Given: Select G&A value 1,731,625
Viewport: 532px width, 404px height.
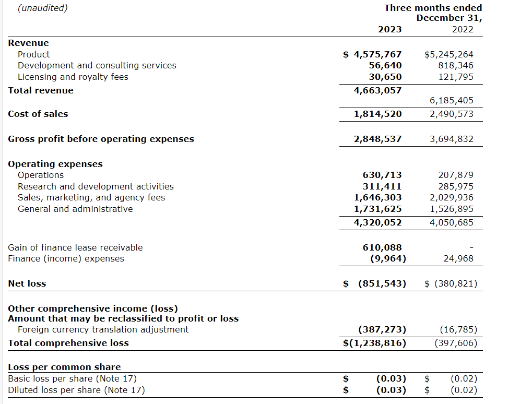Looking at the screenshot, I should point(377,209).
